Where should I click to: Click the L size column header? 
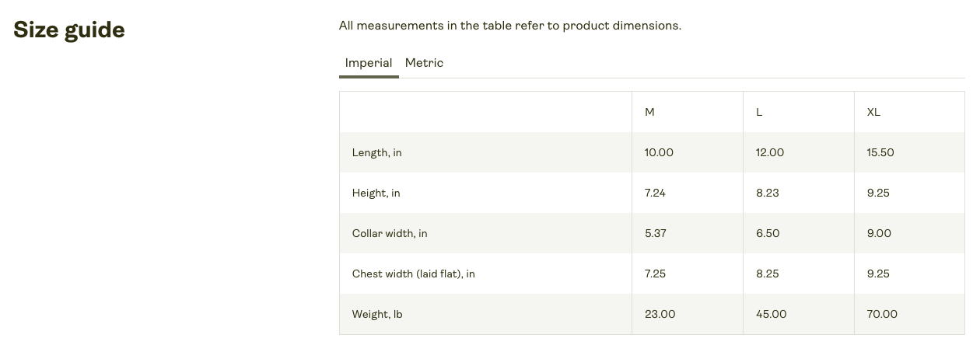(x=759, y=112)
